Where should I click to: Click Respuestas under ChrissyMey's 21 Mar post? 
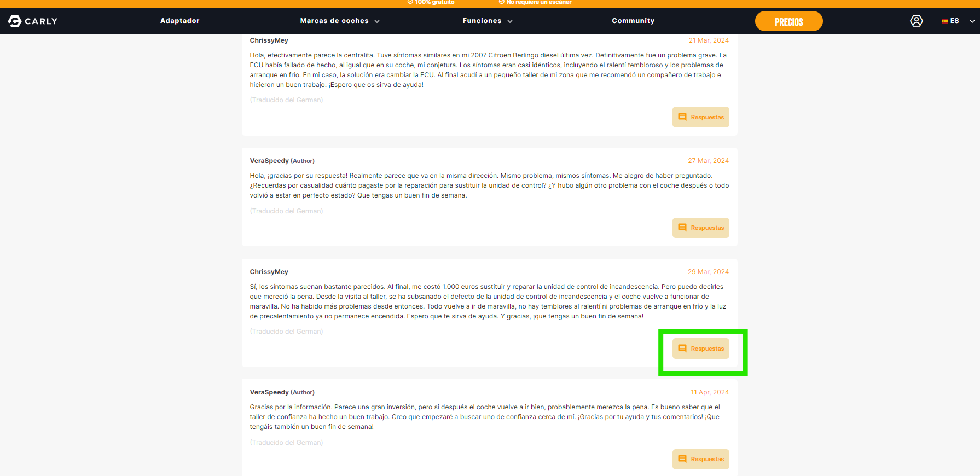(700, 117)
